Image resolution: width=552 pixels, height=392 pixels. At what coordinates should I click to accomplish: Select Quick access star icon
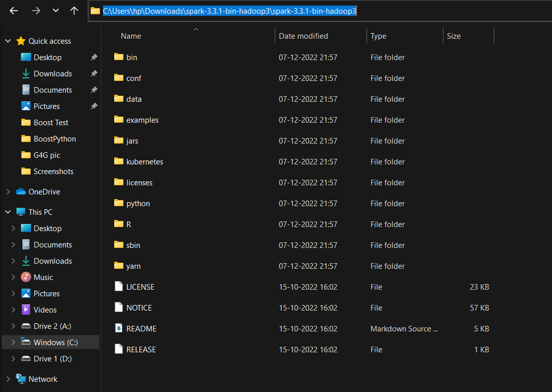[21, 41]
